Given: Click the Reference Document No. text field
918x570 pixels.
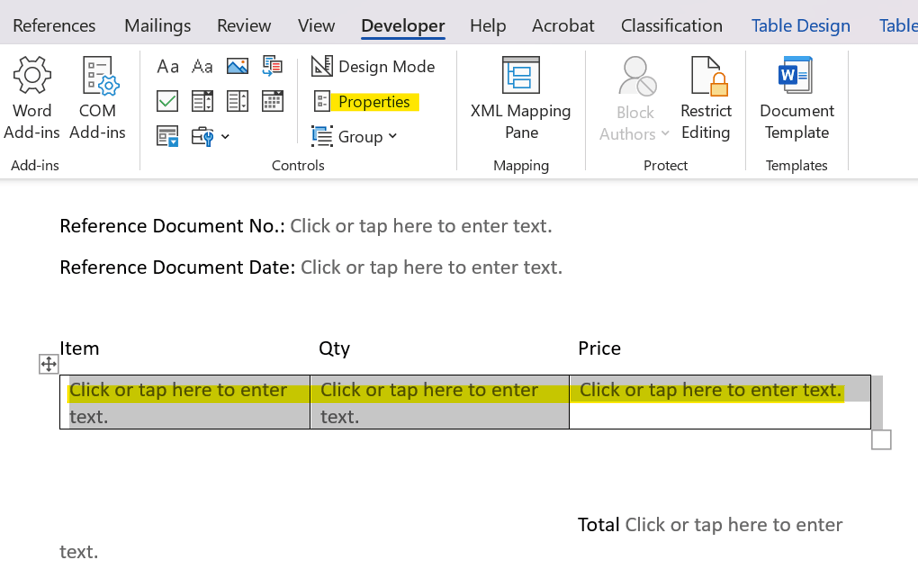Looking at the screenshot, I should click(420, 226).
